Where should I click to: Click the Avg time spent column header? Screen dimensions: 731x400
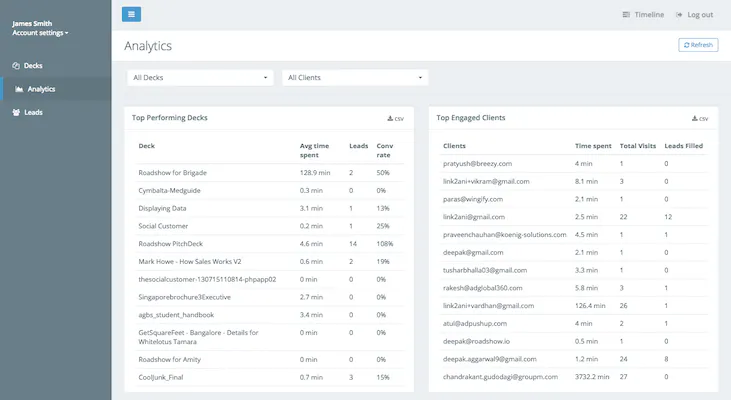(x=314, y=150)
